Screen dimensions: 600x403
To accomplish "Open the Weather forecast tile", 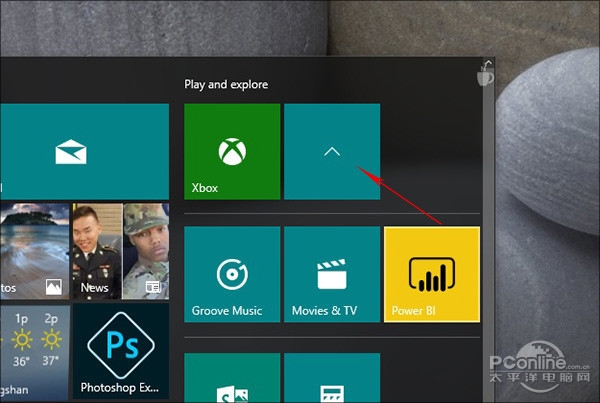I will click(x=33, y=353).
